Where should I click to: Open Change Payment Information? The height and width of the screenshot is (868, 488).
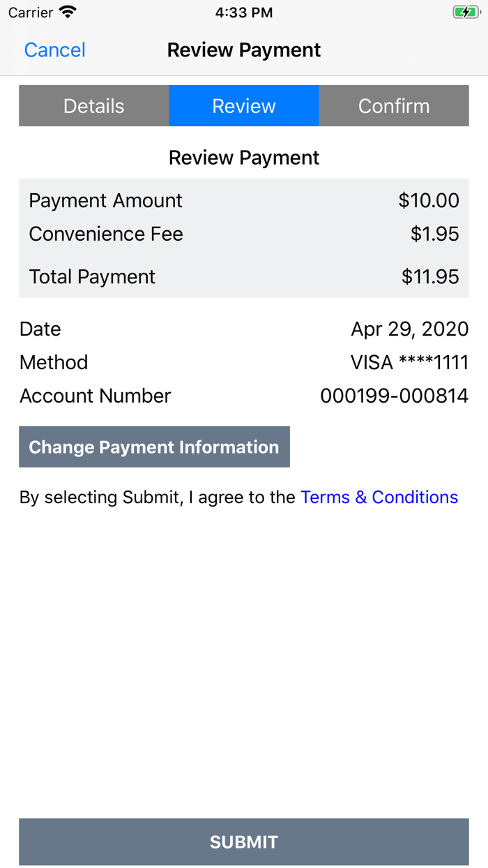tap(154, 447)
